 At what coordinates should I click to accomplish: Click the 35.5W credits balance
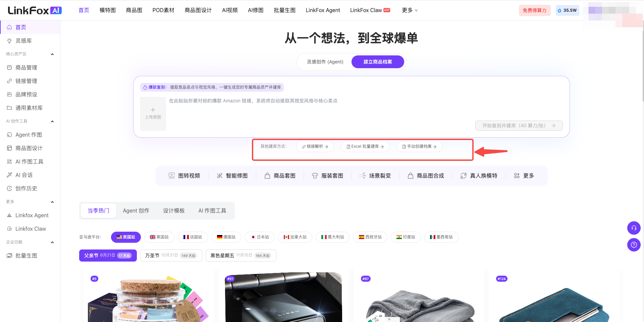click(568, 10)
